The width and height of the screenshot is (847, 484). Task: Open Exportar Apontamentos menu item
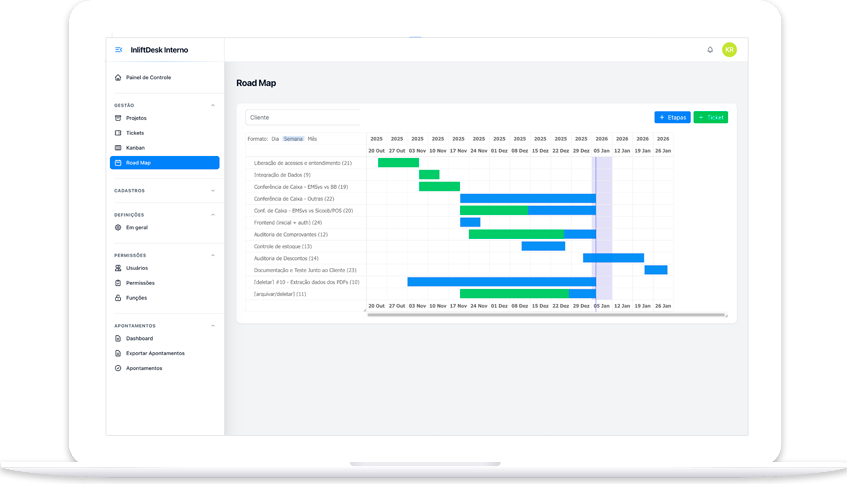click(x=155, y=353)
